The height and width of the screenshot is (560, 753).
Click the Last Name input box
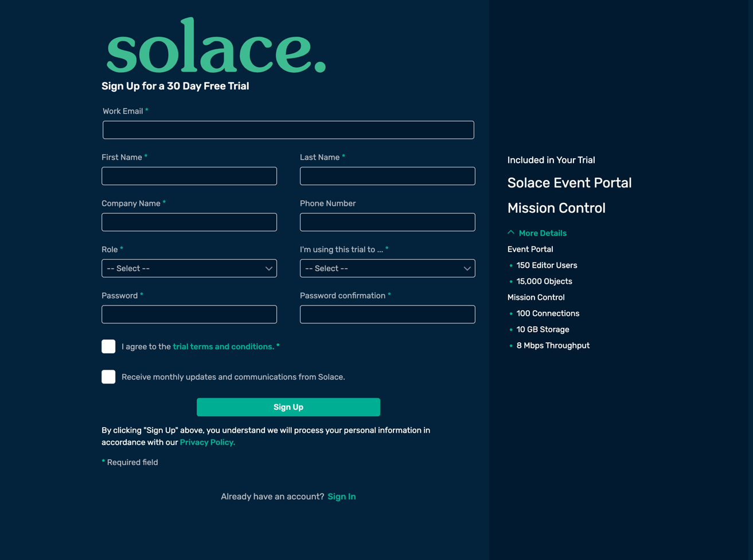(x=388, y=176)
